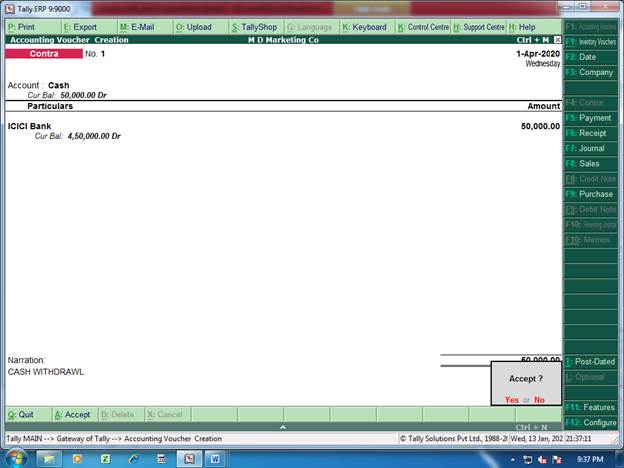Select F6 Receipt voucher
624x468 pixels.
(x=591, y=133)
